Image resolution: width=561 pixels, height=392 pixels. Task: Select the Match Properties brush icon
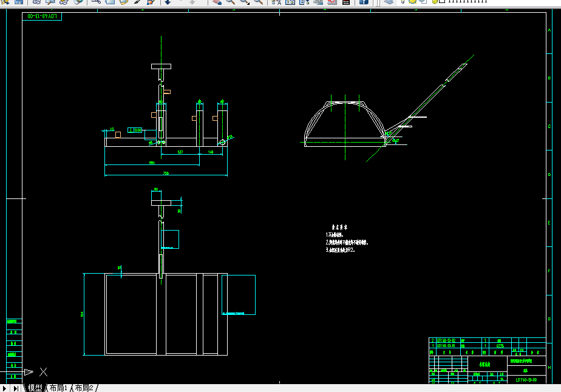pos(137,2)
